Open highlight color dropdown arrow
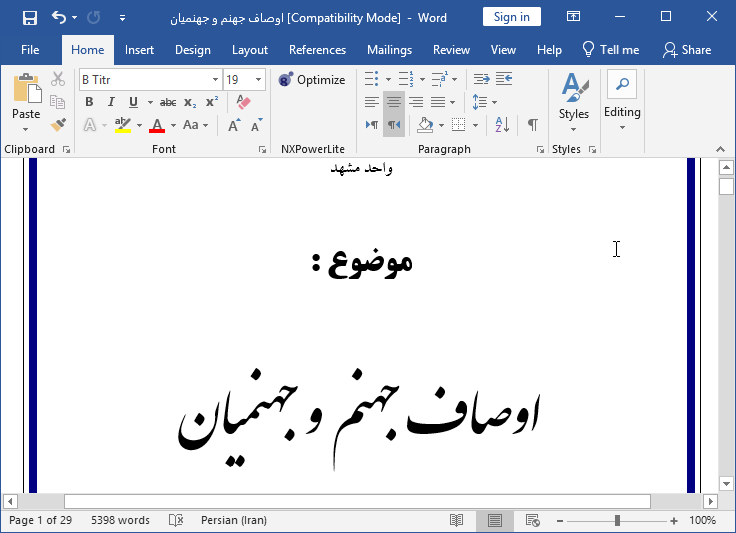The image size is (736, 533). 139,125
